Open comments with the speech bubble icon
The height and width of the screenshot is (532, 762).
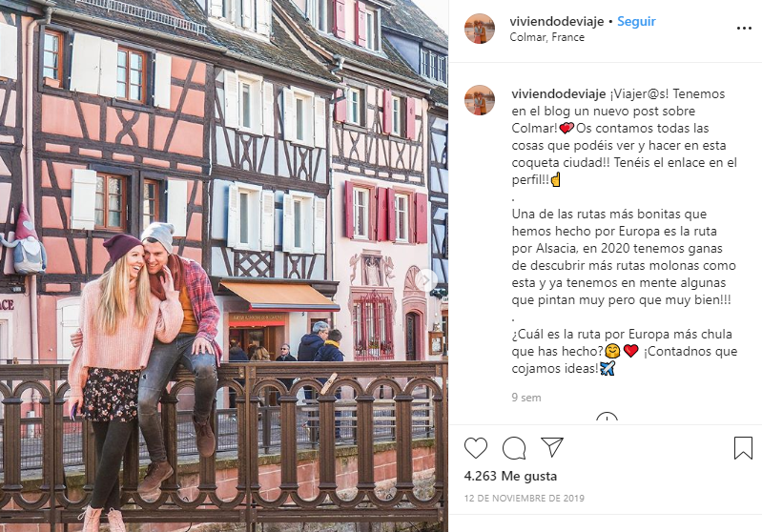(514, 447)
